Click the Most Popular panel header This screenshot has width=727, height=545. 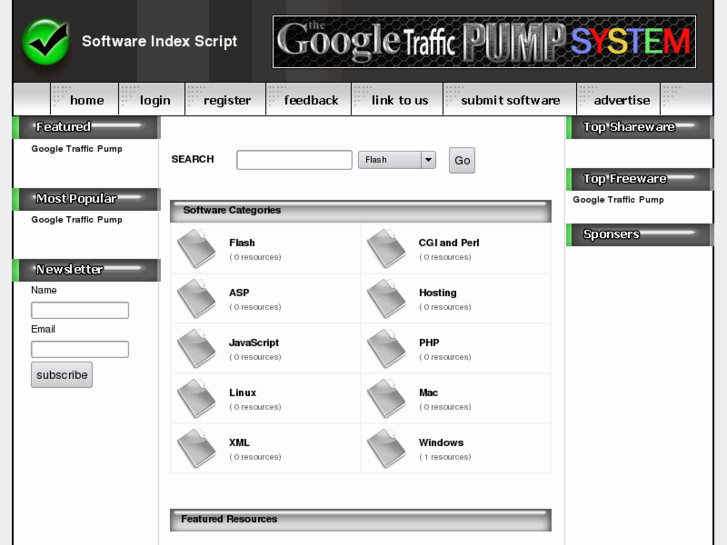pyautogui.click(x=86, y=199)
